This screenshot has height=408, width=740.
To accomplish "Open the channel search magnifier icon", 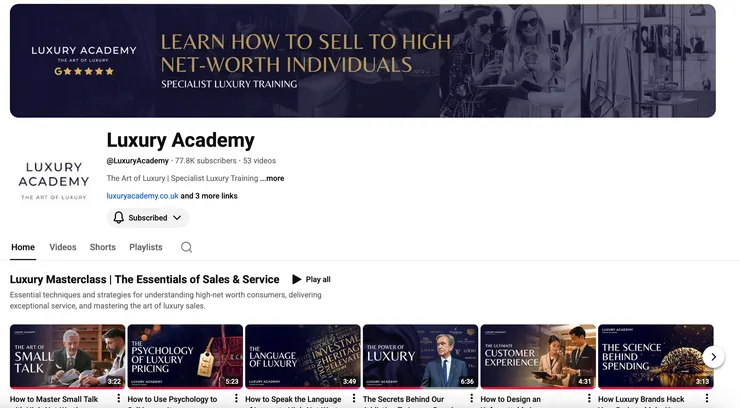I will click(186, 247).
